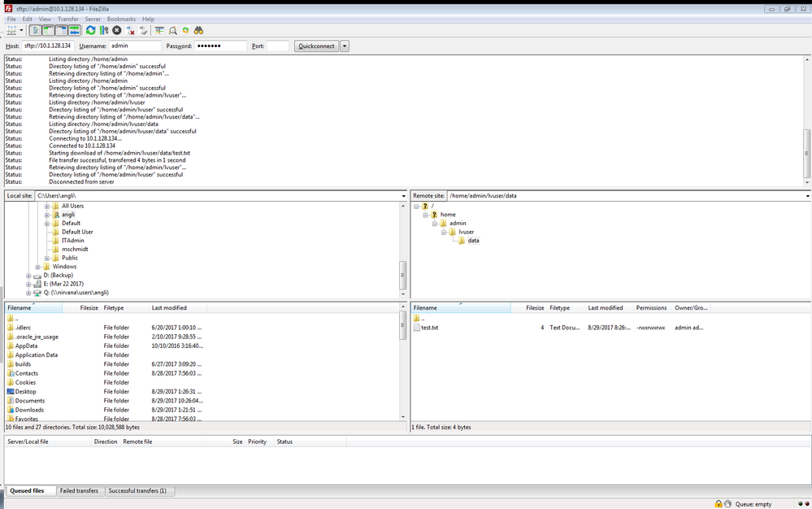812x509 pixels.
Task: Click the Password input field
Action: click(220, 46)
